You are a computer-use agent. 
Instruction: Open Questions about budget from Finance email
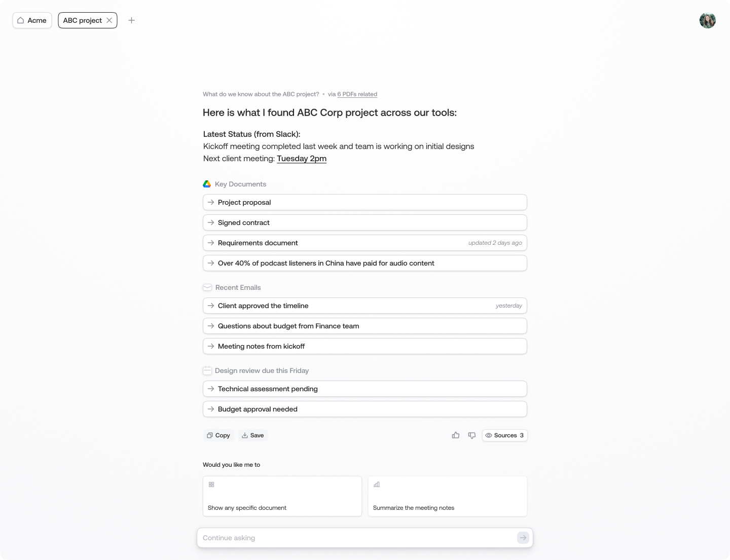[x=365, y=326]
